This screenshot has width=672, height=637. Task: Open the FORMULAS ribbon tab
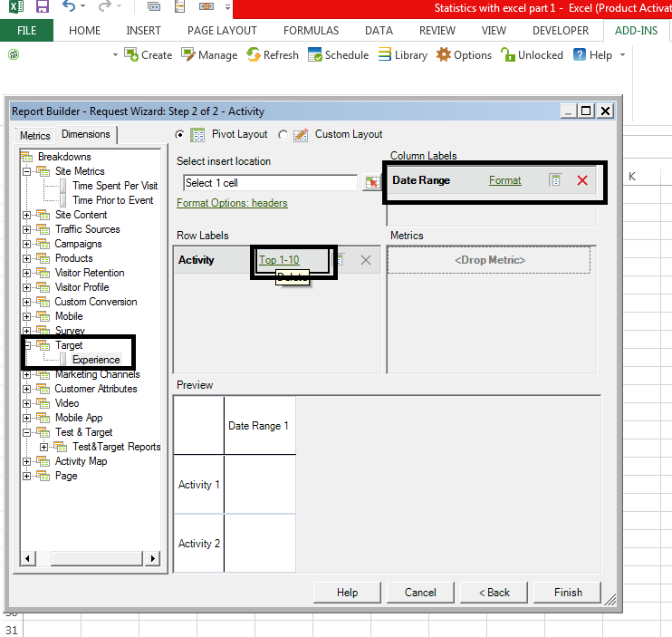[x=311, y=30]
